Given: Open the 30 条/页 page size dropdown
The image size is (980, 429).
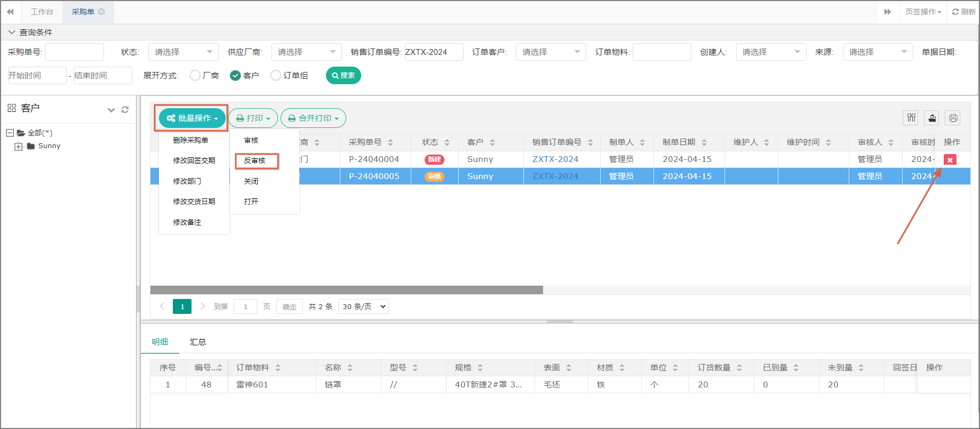Looking at the screenshot, I should pos(363,306).
